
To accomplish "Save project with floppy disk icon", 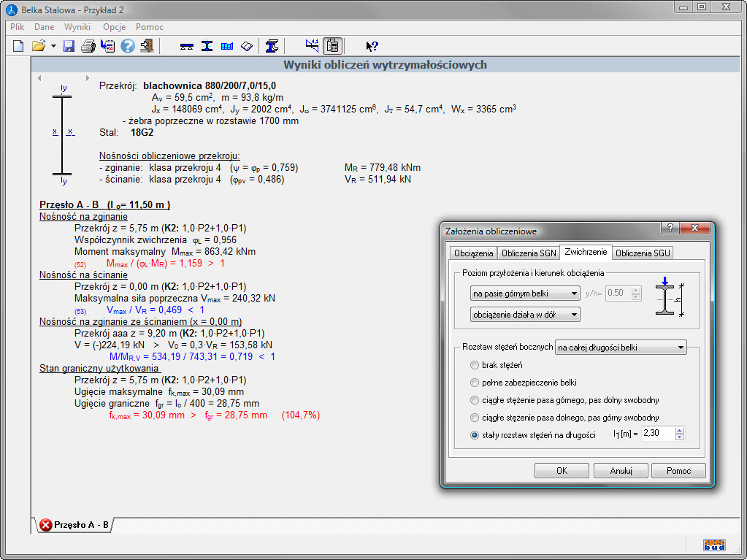I will click(69, 46).
